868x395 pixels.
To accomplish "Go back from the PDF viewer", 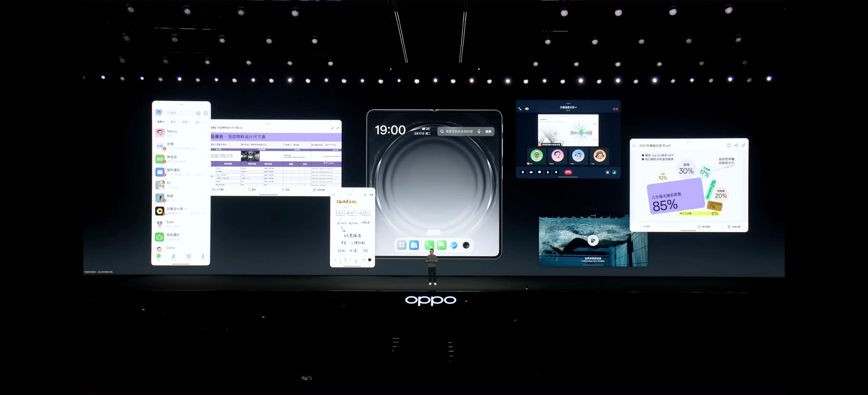I will click(635, 146).
